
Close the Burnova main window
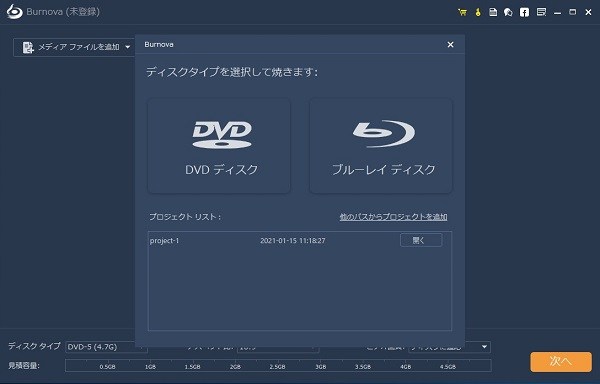[x=589, y=12]
